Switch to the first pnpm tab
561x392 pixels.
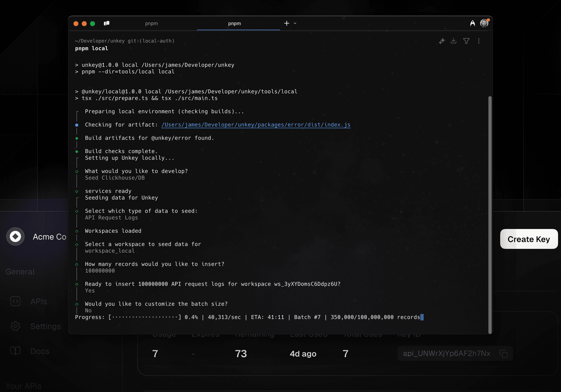click(x=152, y=23)
